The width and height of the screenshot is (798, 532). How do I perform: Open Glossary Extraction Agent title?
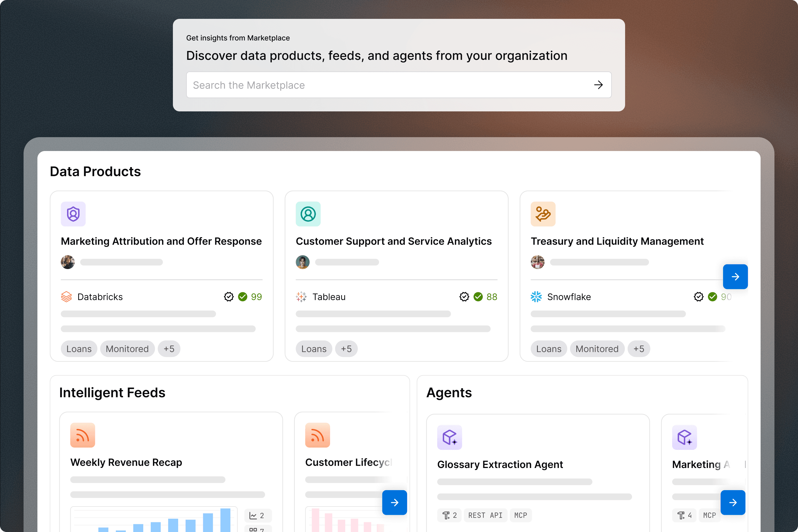(500, 464)
